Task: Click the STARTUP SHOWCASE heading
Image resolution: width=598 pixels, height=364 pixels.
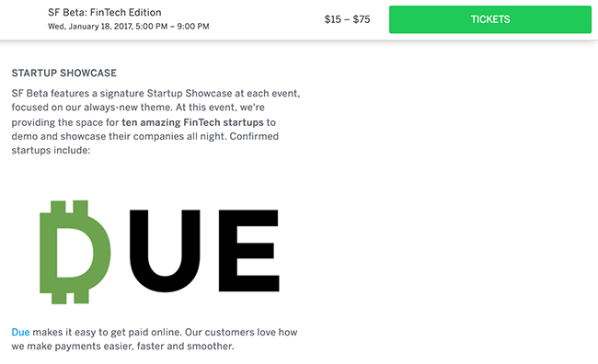Action: [x=64, y=73]
